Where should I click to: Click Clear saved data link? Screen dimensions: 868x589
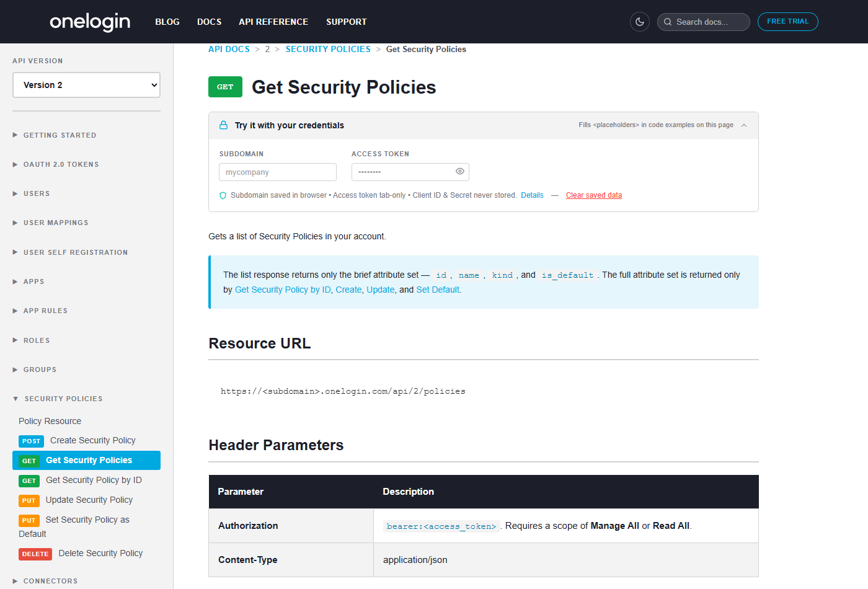(594, 195)
